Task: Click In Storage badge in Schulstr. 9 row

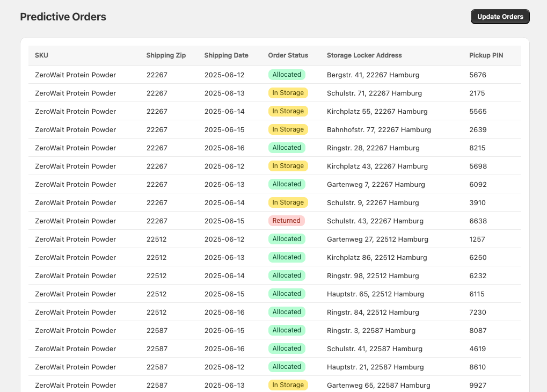Action: tap(288, 202)
